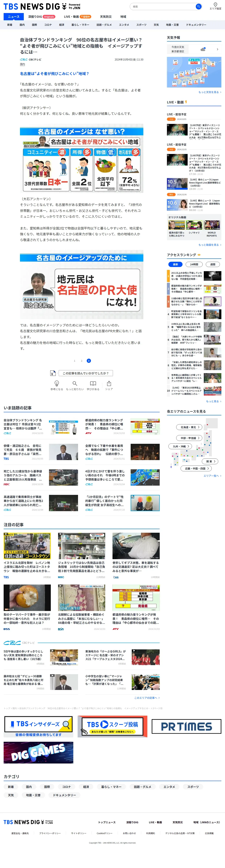Expand the 近畿・中国・四国 area button
The width and height of the screenshot is (225, 868).
click(x=196, y=468)
